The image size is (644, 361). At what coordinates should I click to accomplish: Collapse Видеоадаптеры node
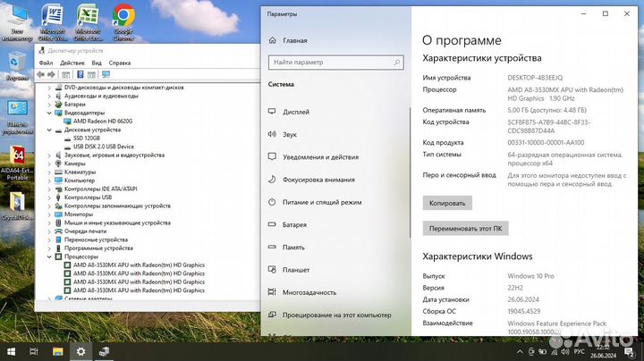tap(49, 113)
